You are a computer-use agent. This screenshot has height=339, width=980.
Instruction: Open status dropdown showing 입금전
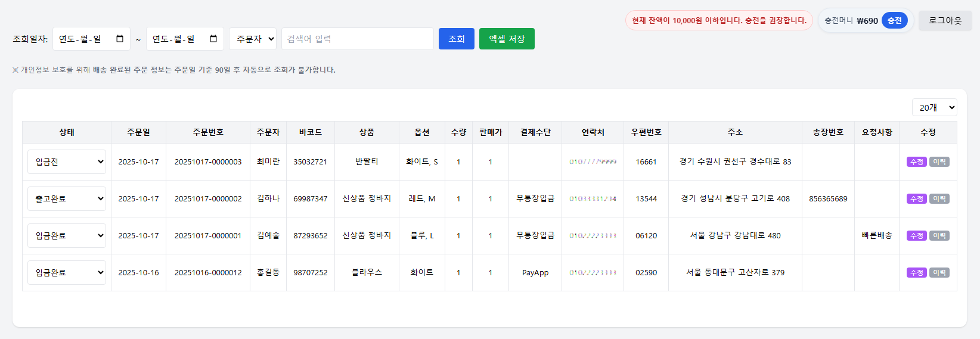click(x=67, y=161)
